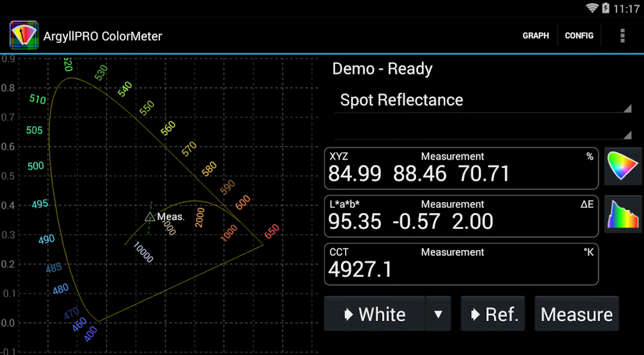Select the L*a*b* measurement readout panel

[x=461, y=217]
